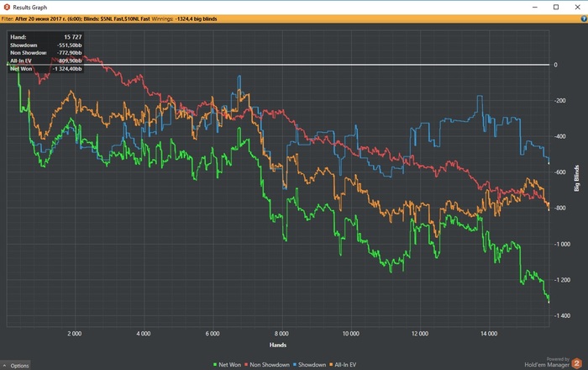Image resolution: width=588 pixels, height=370 pixels.
Task: Toggle the Showdown legend entry
Action: coord(309,365)
